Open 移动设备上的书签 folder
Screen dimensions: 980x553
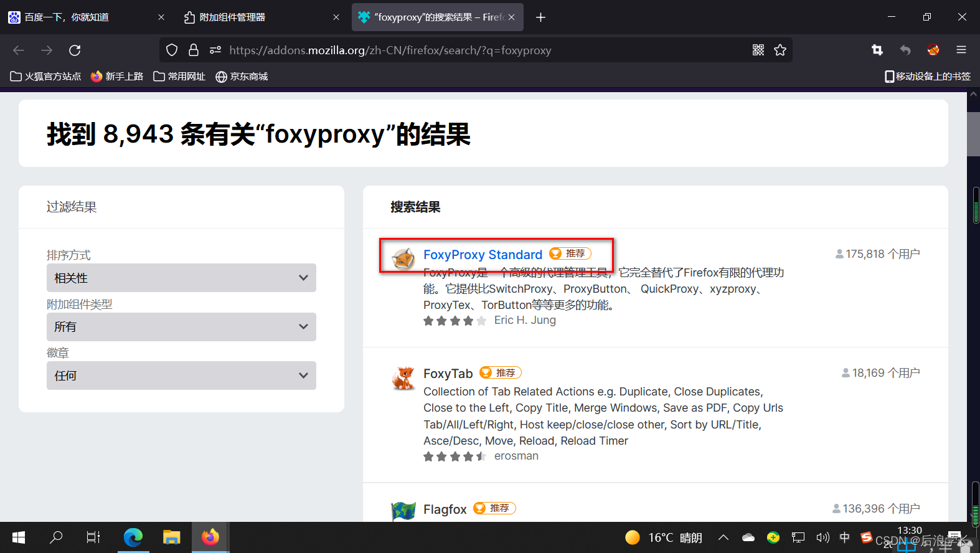(x=928, y=77)
